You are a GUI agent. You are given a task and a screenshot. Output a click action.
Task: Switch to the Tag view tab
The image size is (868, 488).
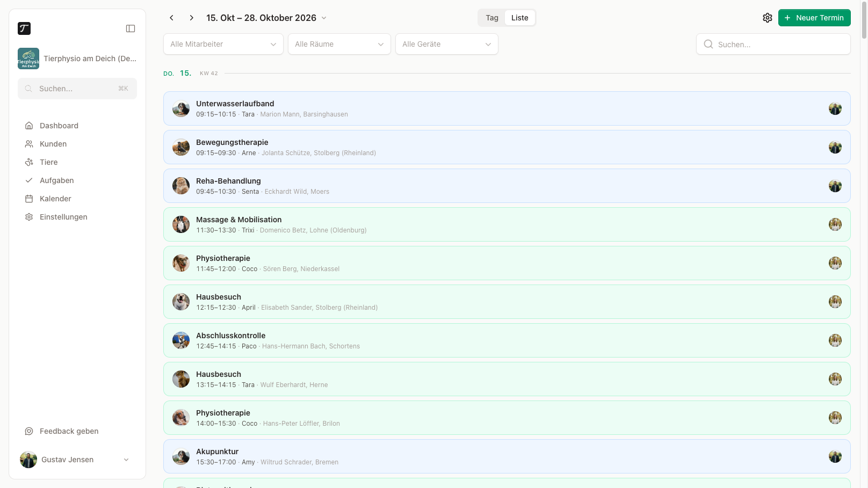(492, 18)
